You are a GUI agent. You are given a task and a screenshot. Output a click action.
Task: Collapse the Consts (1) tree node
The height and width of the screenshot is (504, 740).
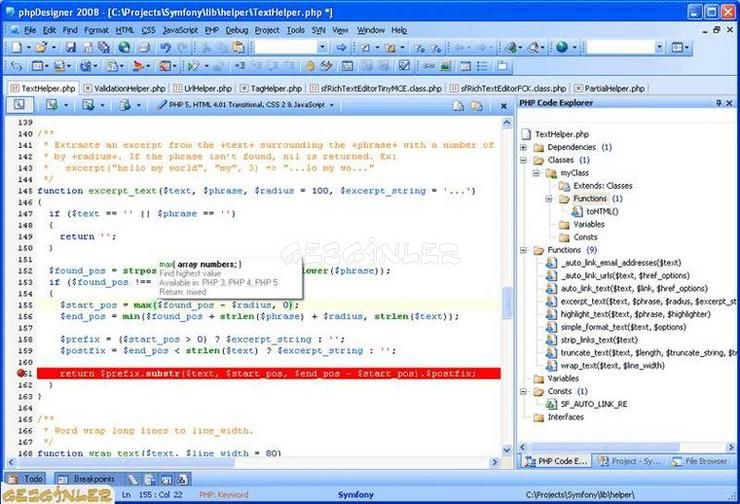523,391
